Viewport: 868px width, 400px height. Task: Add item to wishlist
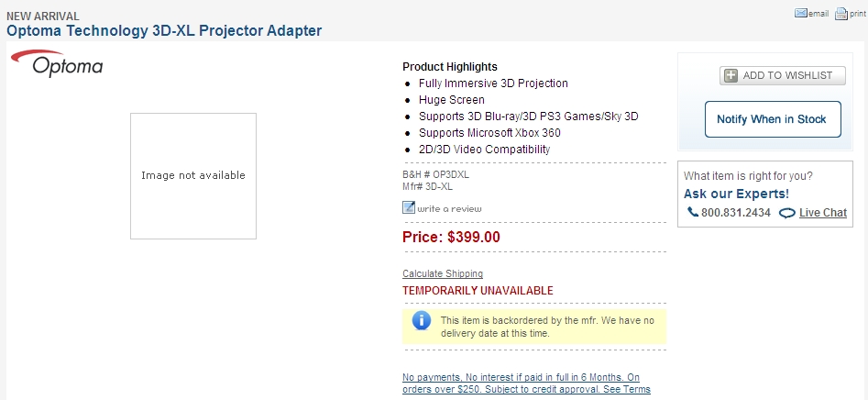pos(782,75)
